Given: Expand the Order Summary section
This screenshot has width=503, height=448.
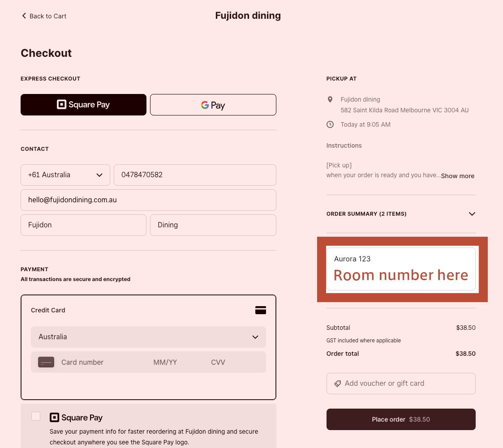Looking at the screenshot, I should [x=472, y=214].
